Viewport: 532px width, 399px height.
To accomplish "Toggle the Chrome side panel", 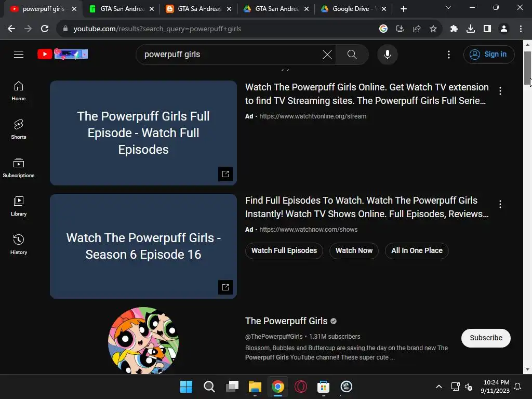I will click(487, 29).
